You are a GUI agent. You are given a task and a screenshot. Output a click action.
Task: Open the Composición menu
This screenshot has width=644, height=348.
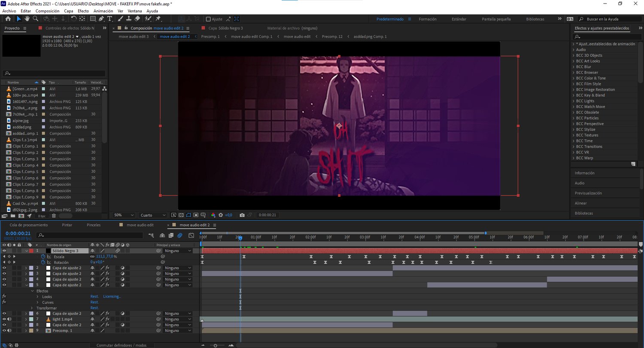(47, 11)
